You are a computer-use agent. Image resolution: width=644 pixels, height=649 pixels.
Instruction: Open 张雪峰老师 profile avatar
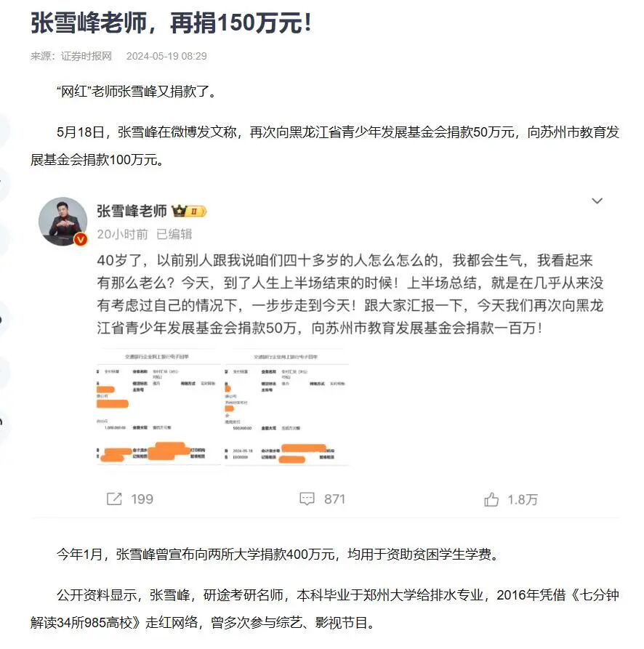click(63, 221)
